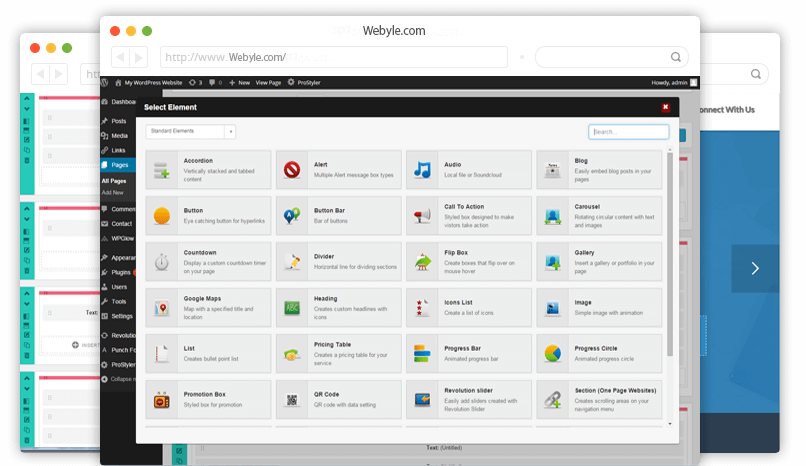The width and height of the screenshot is (806, 466).
Task: Choose the Alert element red icon
Action: [292, 170]
